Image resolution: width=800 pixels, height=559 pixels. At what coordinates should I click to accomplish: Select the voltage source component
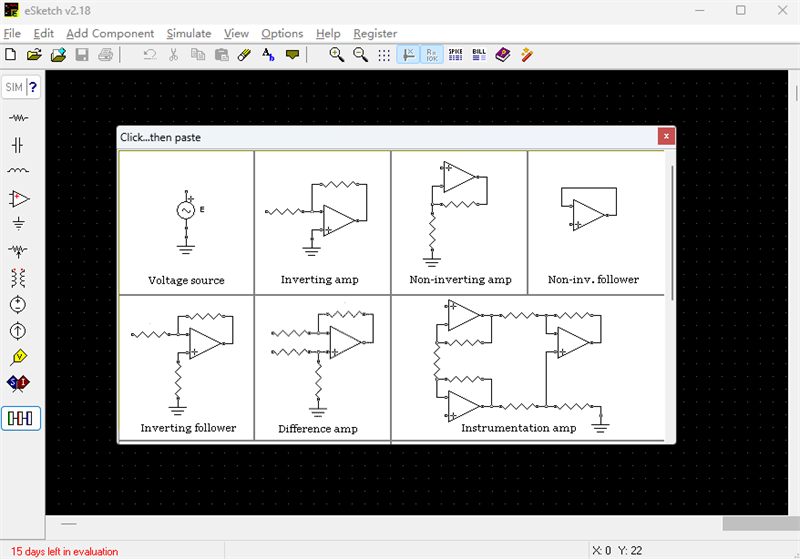point(18,305)
